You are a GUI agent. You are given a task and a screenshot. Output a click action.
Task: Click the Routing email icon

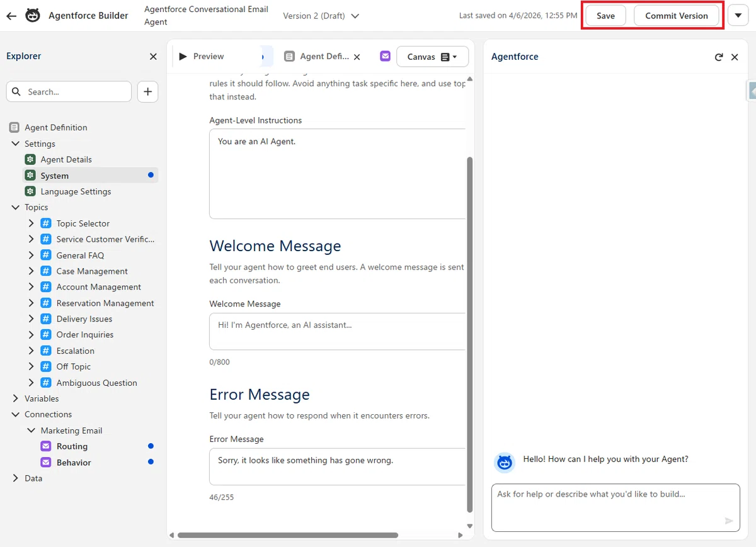click(45, 446)
